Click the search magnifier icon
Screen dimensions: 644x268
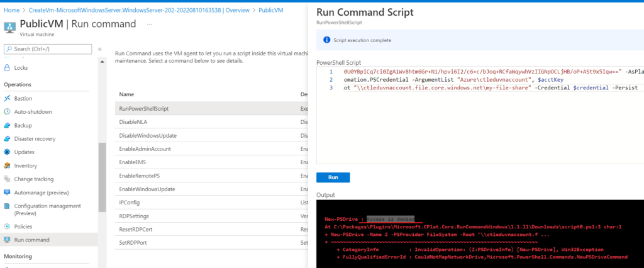tap(9, 49)
